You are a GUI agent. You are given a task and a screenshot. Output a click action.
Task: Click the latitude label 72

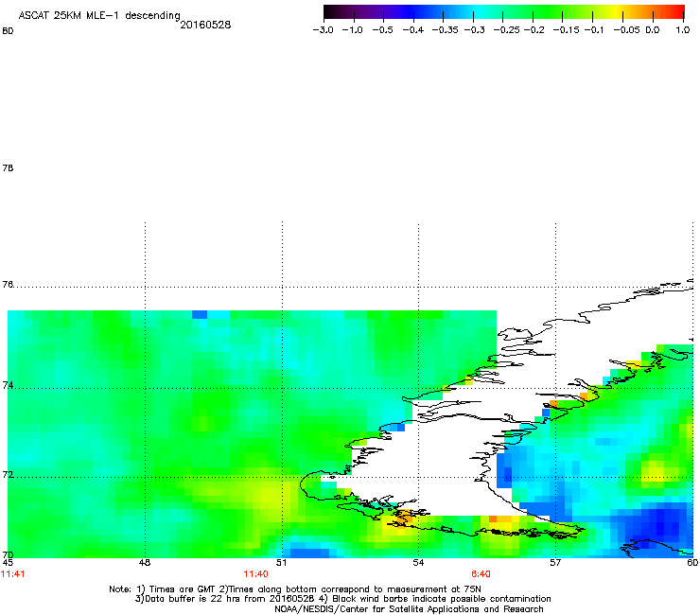pos(8,475)
